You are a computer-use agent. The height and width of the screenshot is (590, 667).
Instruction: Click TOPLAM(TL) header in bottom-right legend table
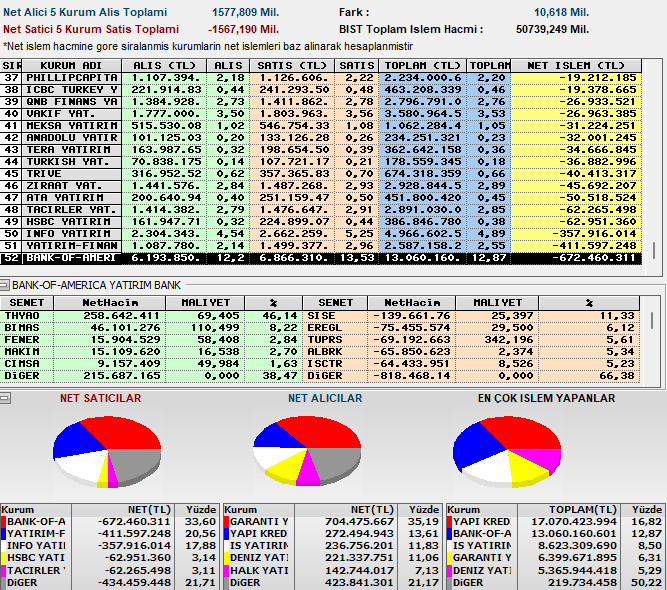569,510
